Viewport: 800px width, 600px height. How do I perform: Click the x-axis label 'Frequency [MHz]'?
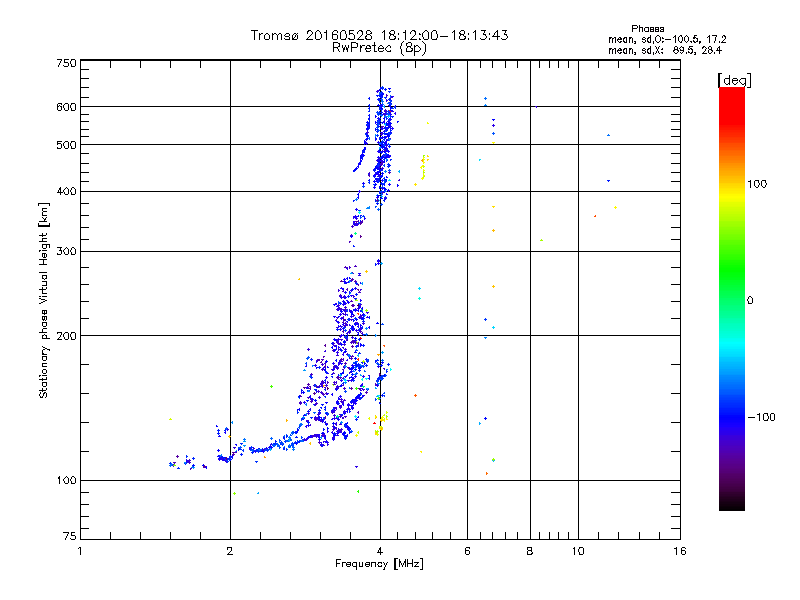tap(379, 564)
